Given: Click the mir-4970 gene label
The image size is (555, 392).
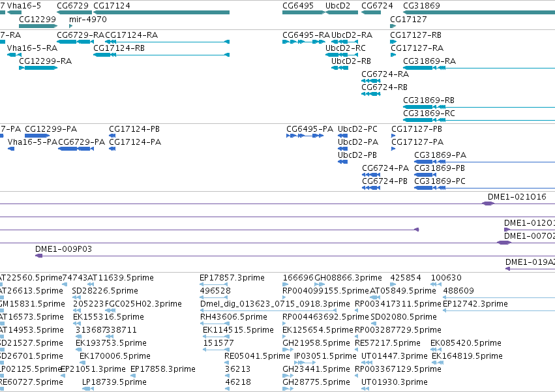Looking at the screenshot, I should click(88, 19).
